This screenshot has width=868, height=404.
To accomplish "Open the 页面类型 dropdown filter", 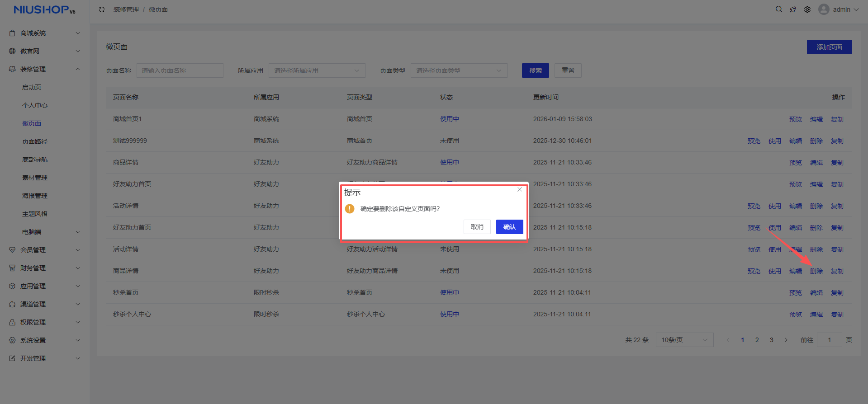I will point(459,70).
